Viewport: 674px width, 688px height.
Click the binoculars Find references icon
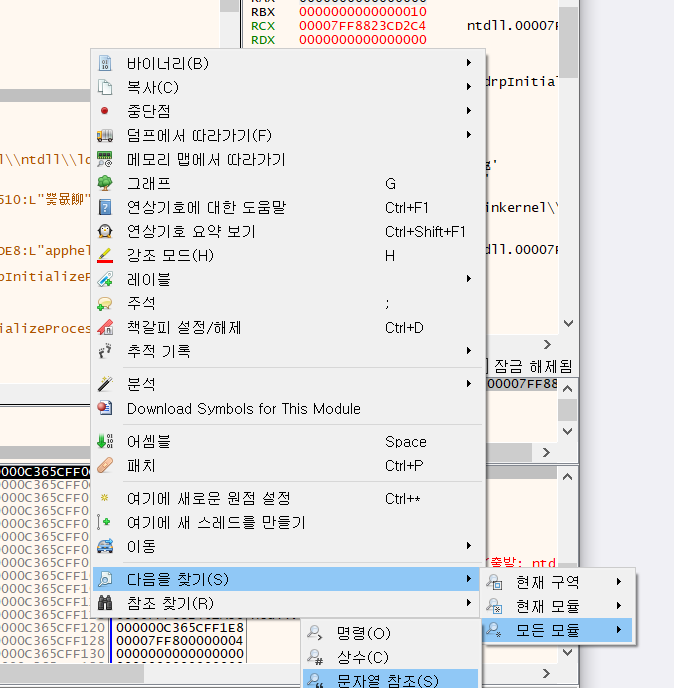pos(105,603)
